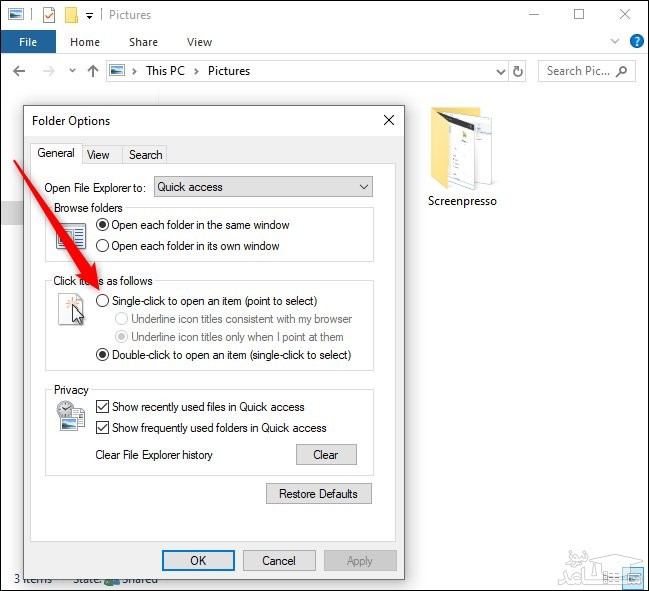Click the Properties quick access toolbar icon

49,15
